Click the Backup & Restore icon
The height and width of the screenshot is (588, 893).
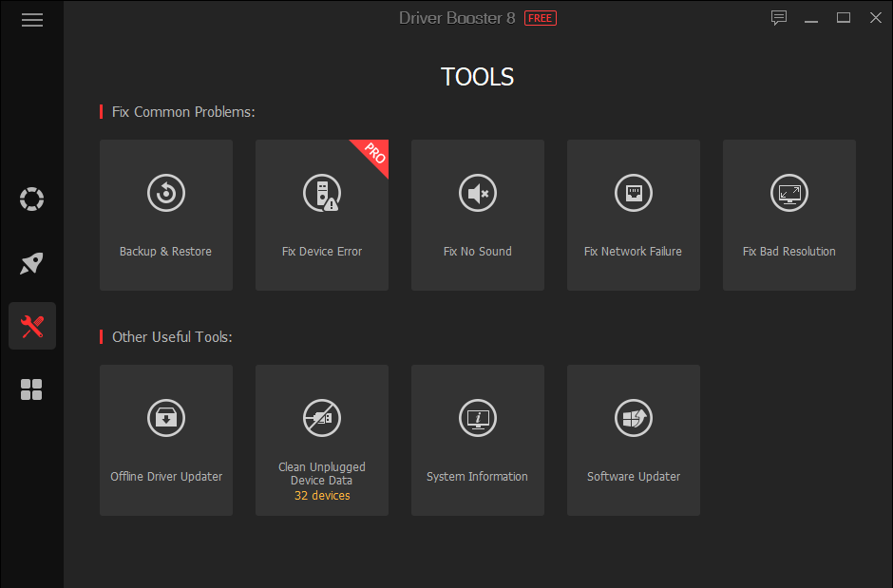pyautogui.click(x=166, y=193)
